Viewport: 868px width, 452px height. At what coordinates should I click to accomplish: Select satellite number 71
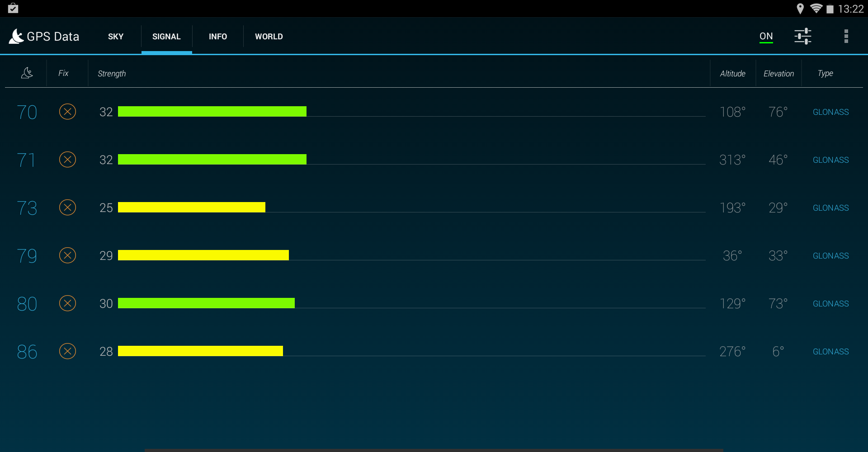[26, 160]
